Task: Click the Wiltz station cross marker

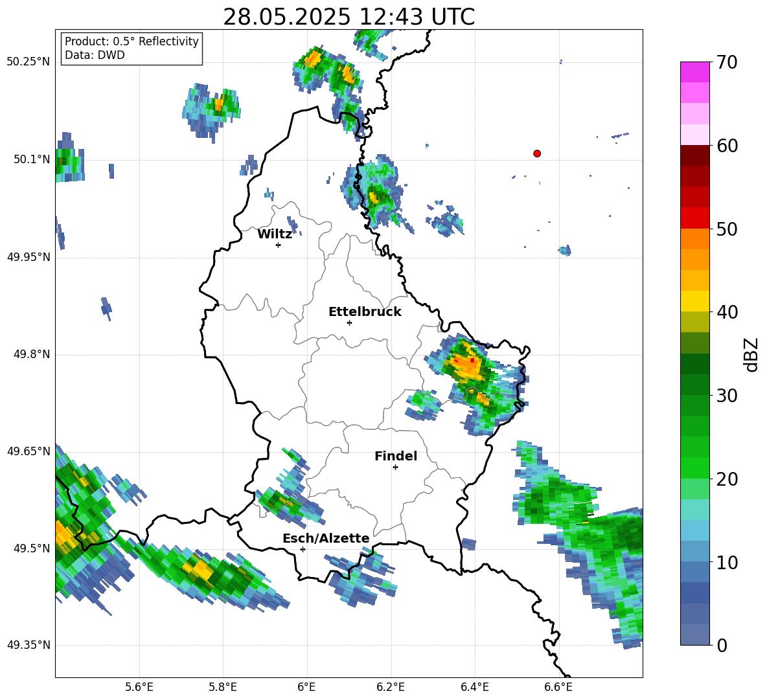Action: pos(279,245)
